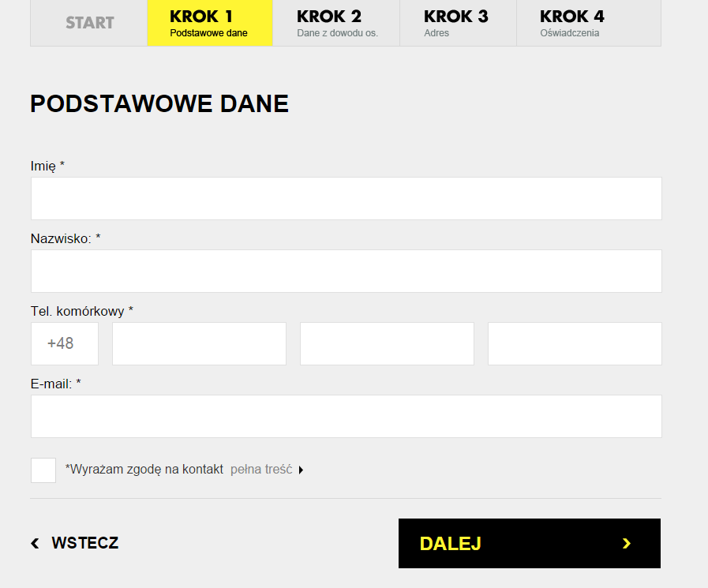Focus the Nazwisko input field
Viewport: 708px width, 588px height.
tap(347, 271)
